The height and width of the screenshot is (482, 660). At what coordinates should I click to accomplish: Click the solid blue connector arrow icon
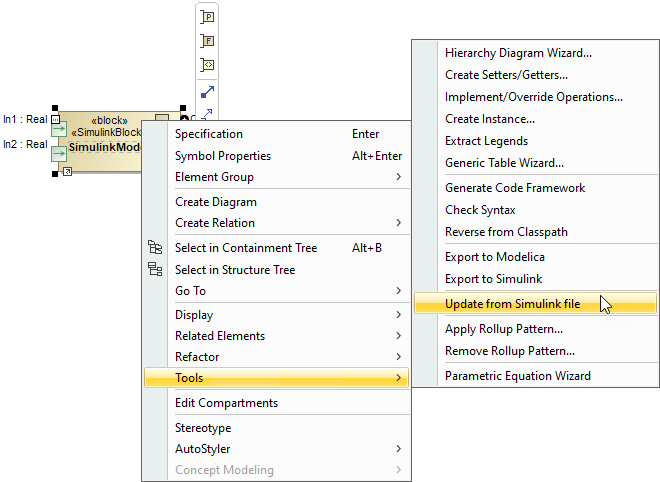tap(207, 91)
